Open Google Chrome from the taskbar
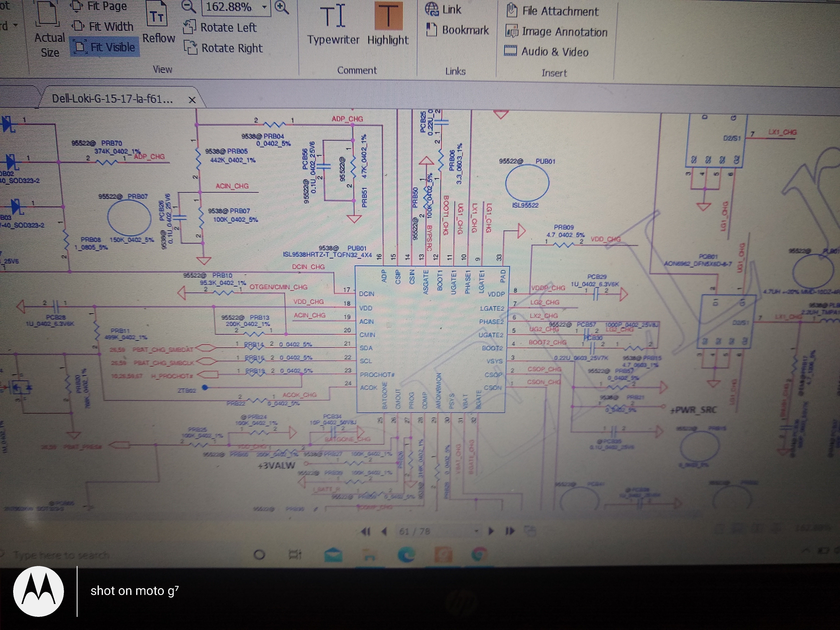 479,555
